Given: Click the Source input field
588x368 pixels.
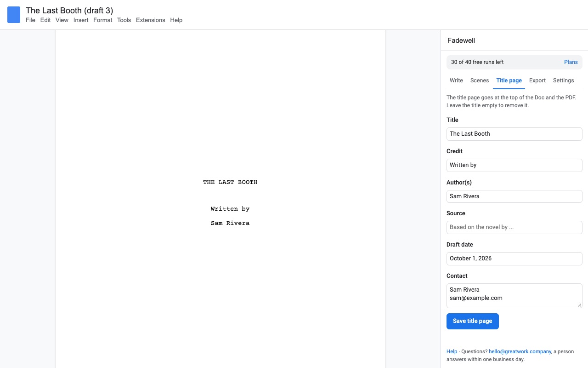Looking at the screenshot, I should coord(514,227).
